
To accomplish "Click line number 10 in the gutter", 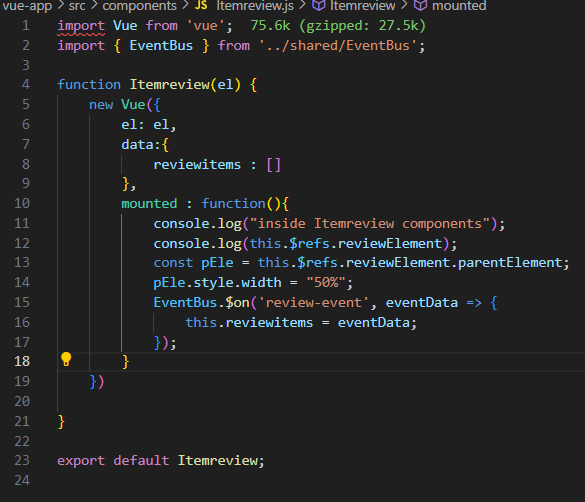I will click(22, 203).
